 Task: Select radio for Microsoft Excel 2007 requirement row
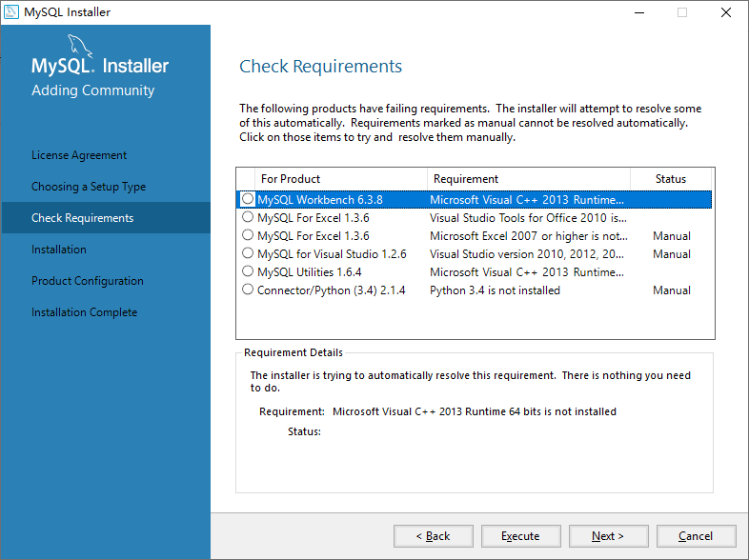tap(248, 235)
